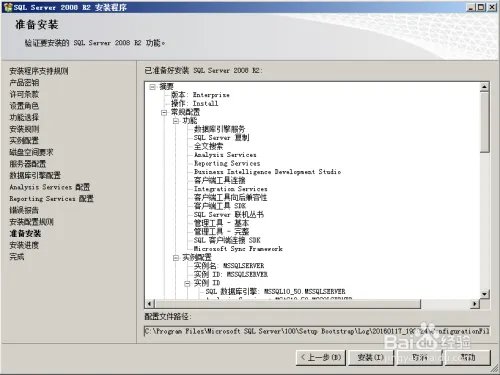Screen dimensions: 500x375
Task: Click the 上一步(B) back button
Action: [321, 358]
